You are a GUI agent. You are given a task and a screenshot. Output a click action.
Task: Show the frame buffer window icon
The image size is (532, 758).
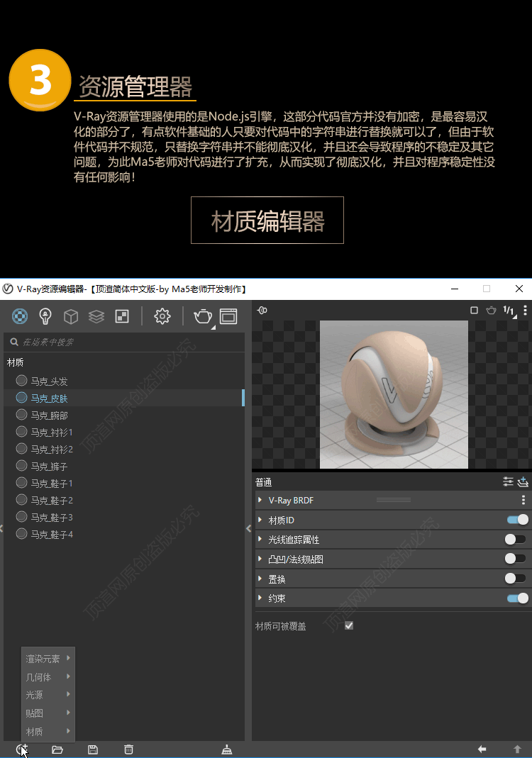click(x=228, y=316)
